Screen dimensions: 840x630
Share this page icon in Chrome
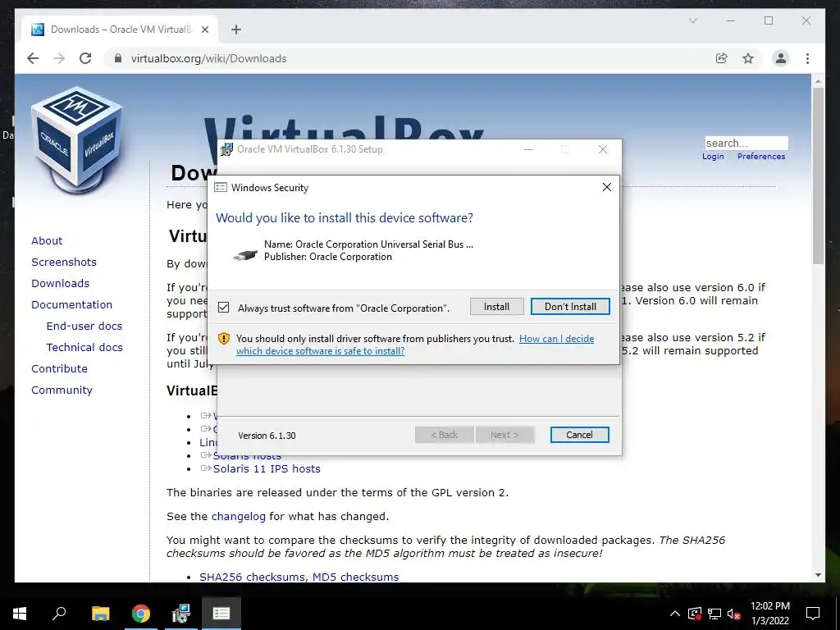pos(722,58)
